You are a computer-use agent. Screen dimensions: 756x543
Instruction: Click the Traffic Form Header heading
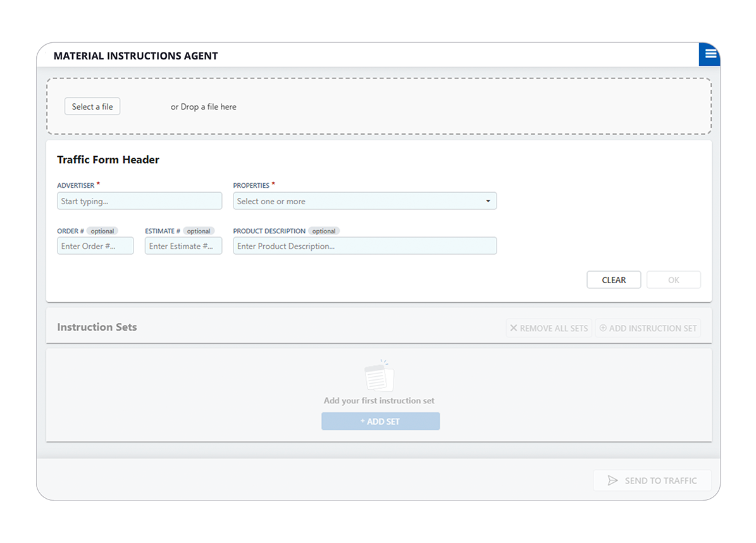(108, 160)
